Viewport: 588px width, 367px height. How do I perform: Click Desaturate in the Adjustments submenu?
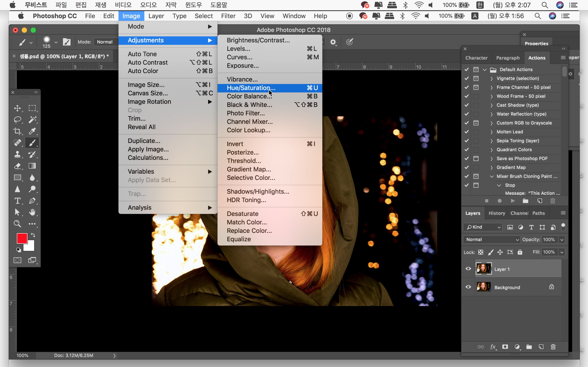(243, 214)
